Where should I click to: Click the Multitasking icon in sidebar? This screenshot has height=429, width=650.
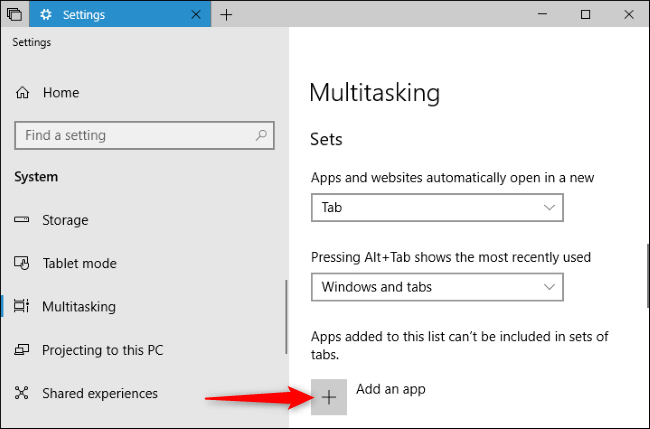pos(23,307)
